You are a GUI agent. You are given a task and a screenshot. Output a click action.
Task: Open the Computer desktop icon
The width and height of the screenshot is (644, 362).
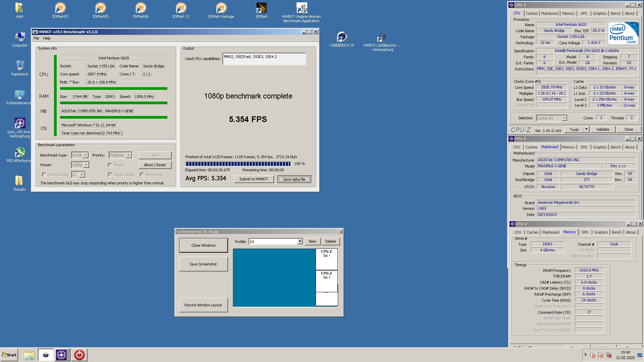tap(19, 40)
